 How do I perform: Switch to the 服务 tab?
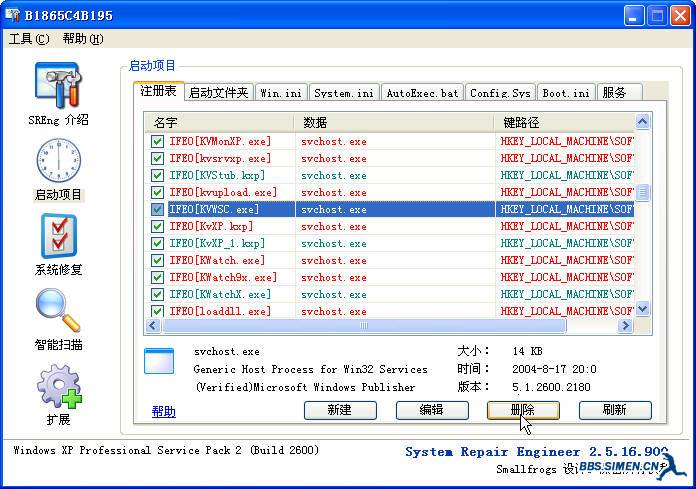click(x=619, y=93)
